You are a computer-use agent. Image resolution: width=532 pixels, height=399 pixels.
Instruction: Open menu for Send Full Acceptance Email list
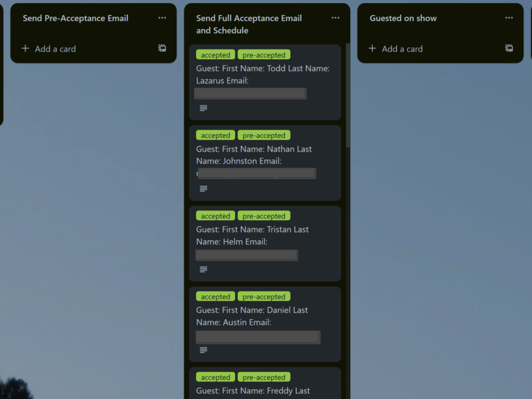pos(335,18)
